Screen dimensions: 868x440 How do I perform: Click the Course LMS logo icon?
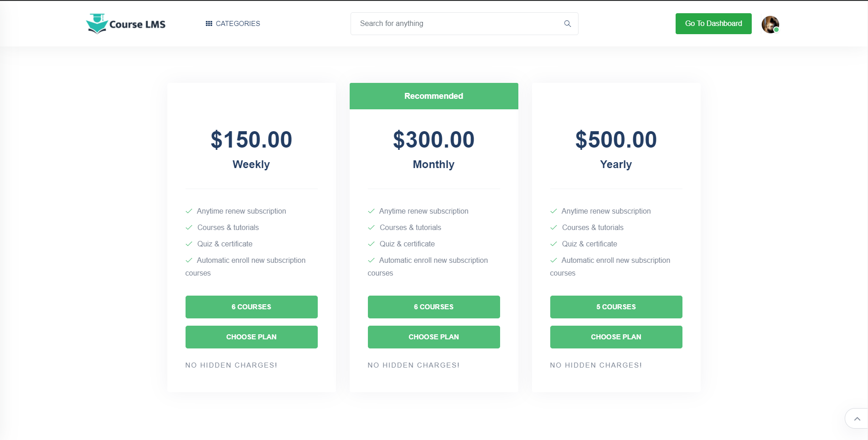point(96,23)
